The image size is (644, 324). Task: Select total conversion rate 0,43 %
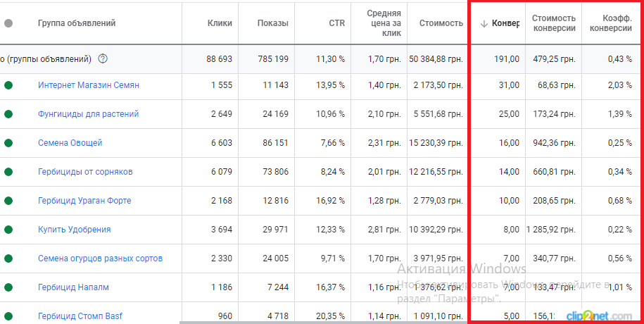click(620, 58)
